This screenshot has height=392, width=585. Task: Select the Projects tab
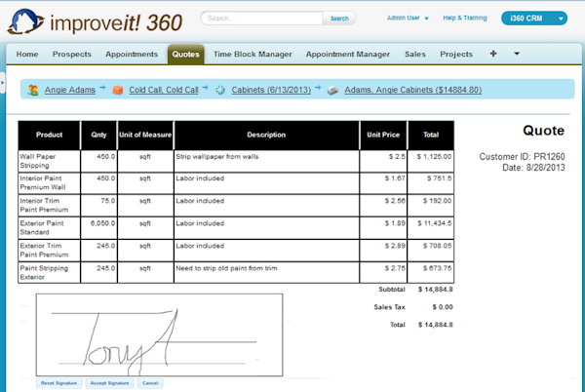pos(455,55)
